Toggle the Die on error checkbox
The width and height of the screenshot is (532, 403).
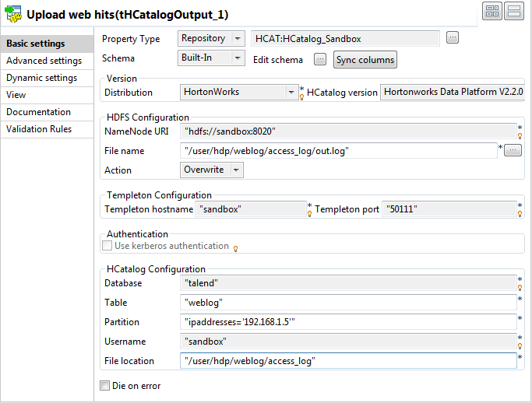point(105,385)
